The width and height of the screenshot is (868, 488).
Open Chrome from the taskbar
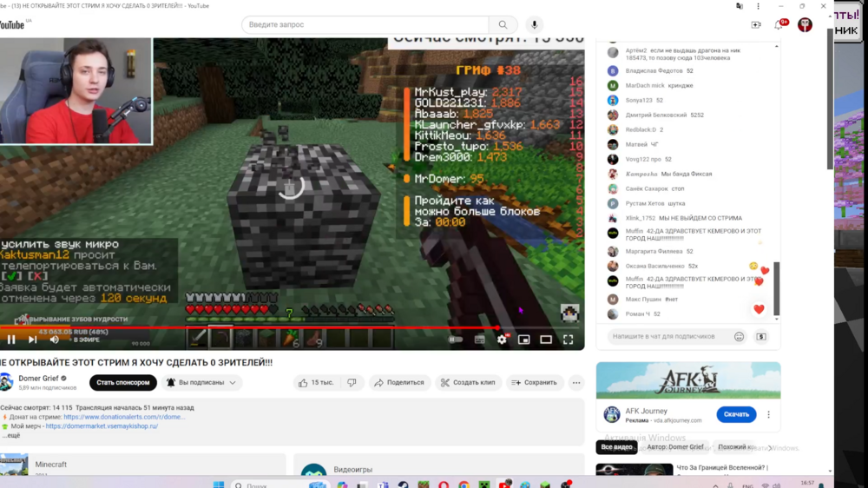(464, 485)
